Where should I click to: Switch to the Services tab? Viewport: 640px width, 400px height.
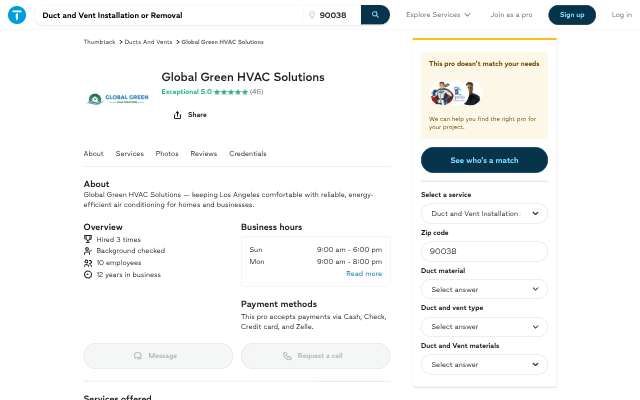tap(129, 153)
